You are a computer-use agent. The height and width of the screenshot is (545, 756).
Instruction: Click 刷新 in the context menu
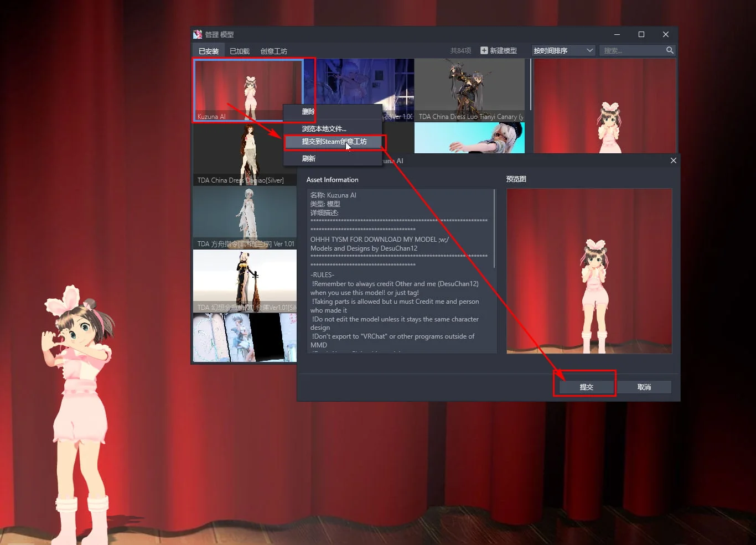point(308,158)
